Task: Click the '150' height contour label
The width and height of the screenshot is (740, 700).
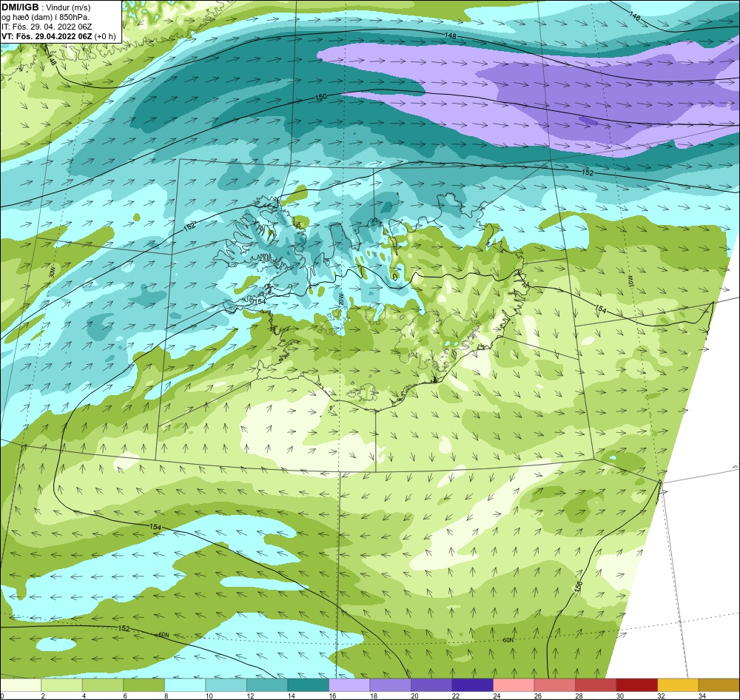Action: (320, 97)
